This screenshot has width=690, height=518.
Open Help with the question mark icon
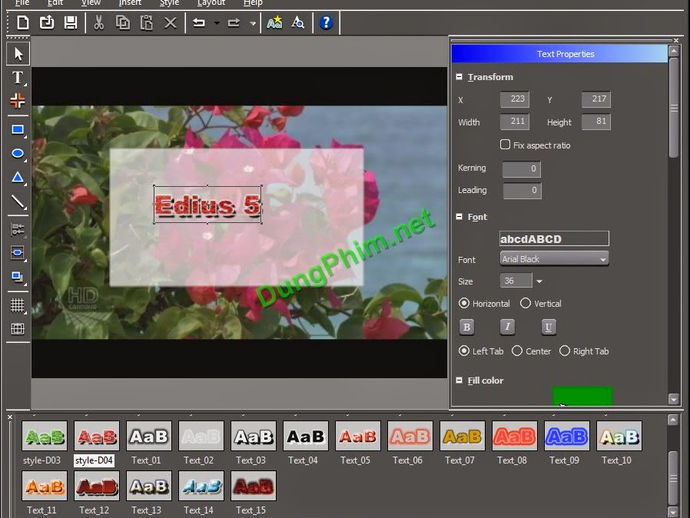coord(326,22)
